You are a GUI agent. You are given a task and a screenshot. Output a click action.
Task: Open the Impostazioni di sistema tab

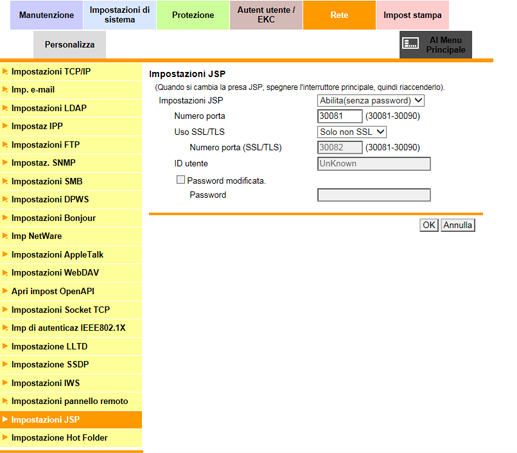click(120, 15)
